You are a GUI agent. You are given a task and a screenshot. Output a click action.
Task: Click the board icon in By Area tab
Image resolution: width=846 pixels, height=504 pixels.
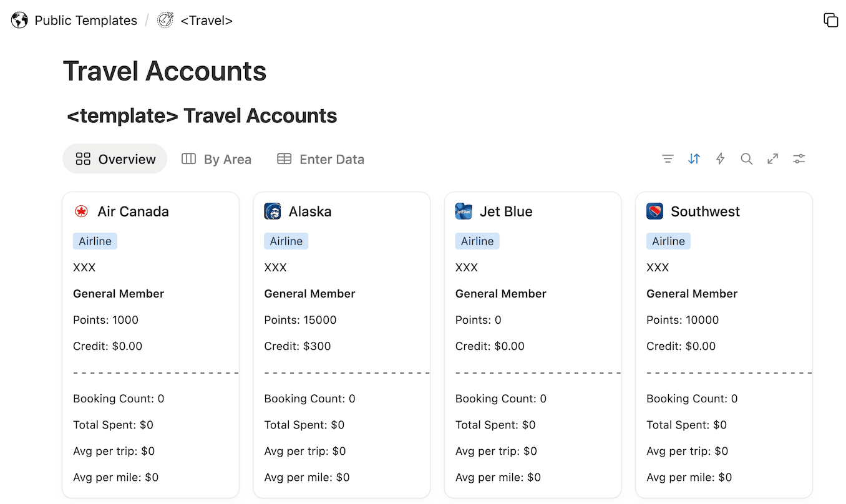point(188,159)
